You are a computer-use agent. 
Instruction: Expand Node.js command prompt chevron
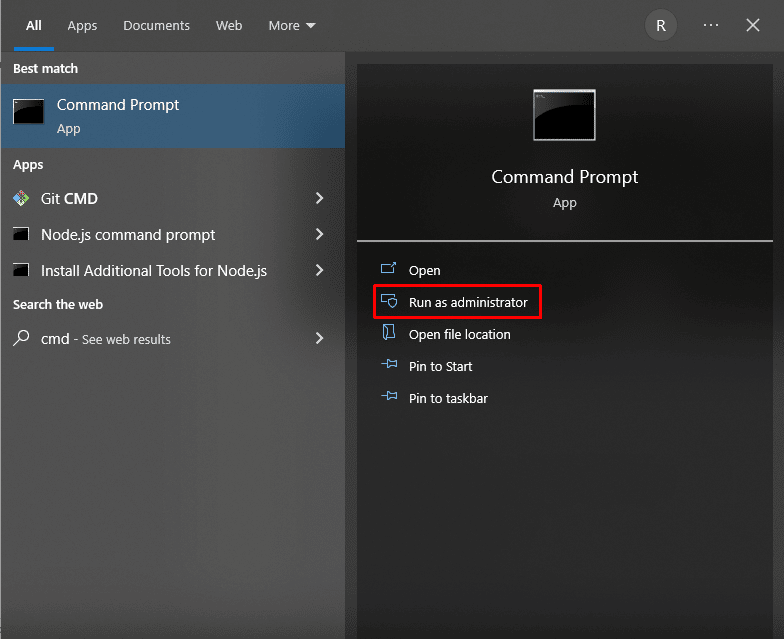coord(320,234)
